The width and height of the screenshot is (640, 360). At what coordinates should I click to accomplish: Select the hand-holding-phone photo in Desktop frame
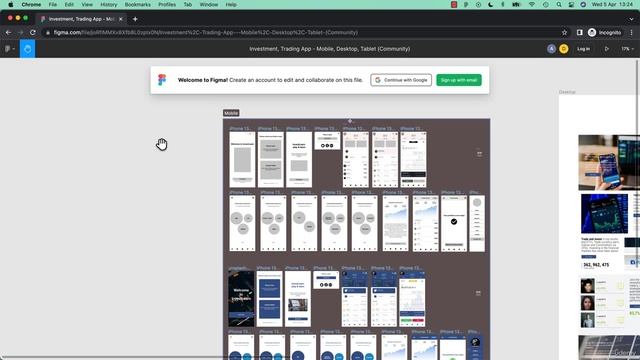(609, 162)
